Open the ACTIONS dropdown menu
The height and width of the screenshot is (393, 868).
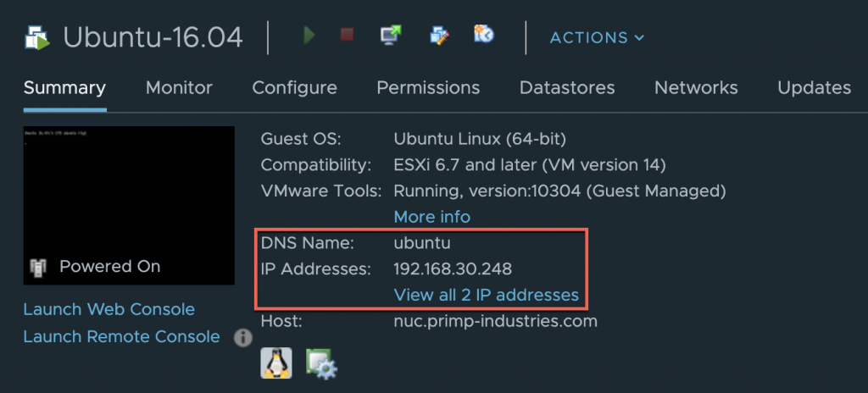(597, 37)
